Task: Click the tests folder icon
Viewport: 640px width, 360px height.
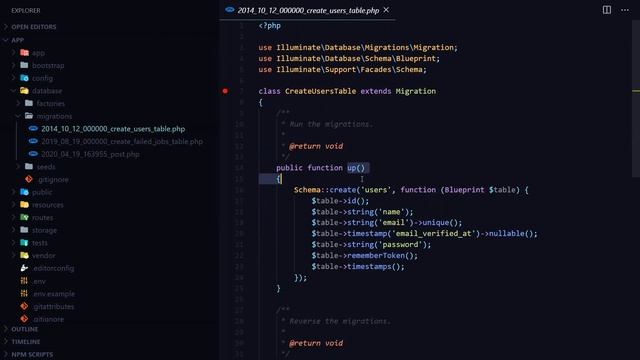Action: click(24, 242)
